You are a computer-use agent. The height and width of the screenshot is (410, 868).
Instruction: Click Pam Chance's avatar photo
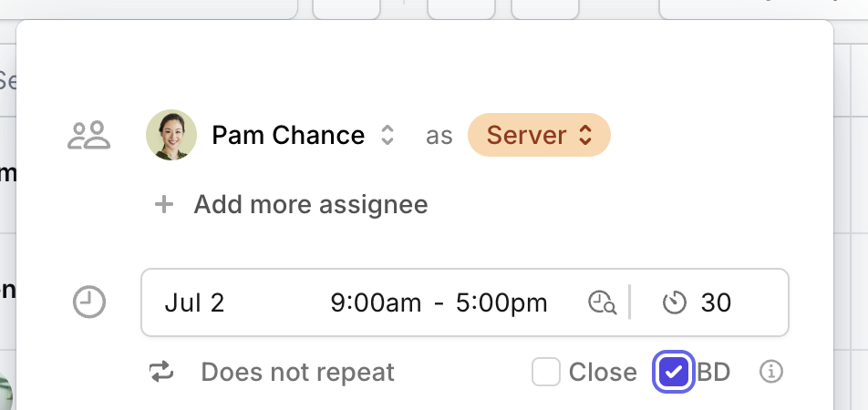171,135
